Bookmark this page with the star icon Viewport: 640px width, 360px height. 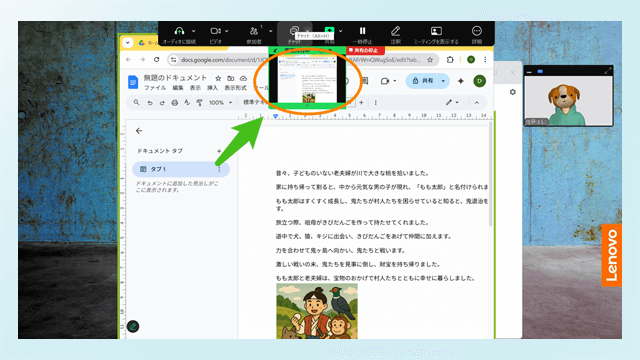(430, 60)
